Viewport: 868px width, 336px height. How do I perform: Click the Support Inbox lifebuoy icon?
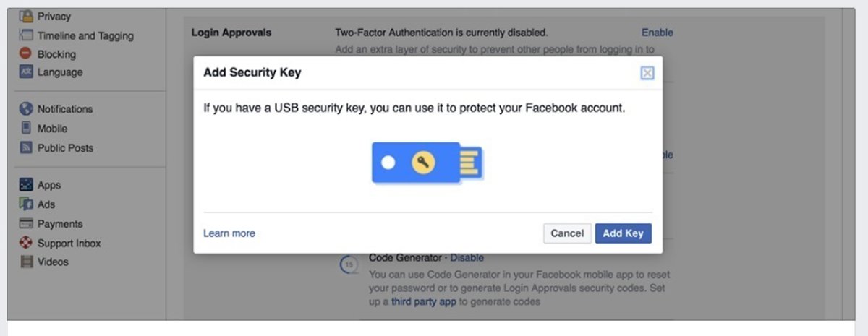[26, 244]
